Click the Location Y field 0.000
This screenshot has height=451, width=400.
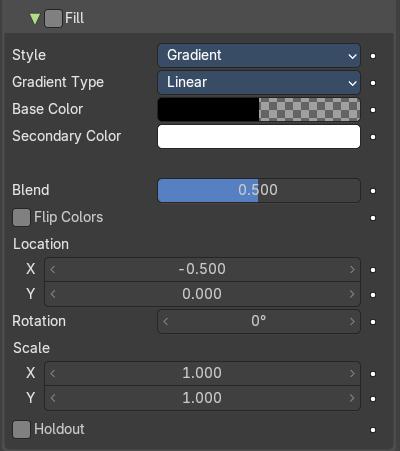pos(202,294)
